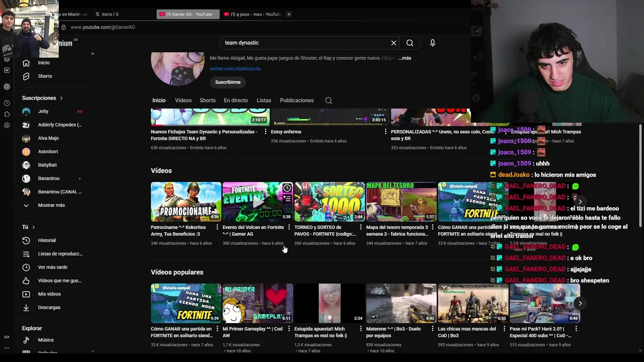Open options menu for Mapa del tesoro video

[x=432, y=227]
